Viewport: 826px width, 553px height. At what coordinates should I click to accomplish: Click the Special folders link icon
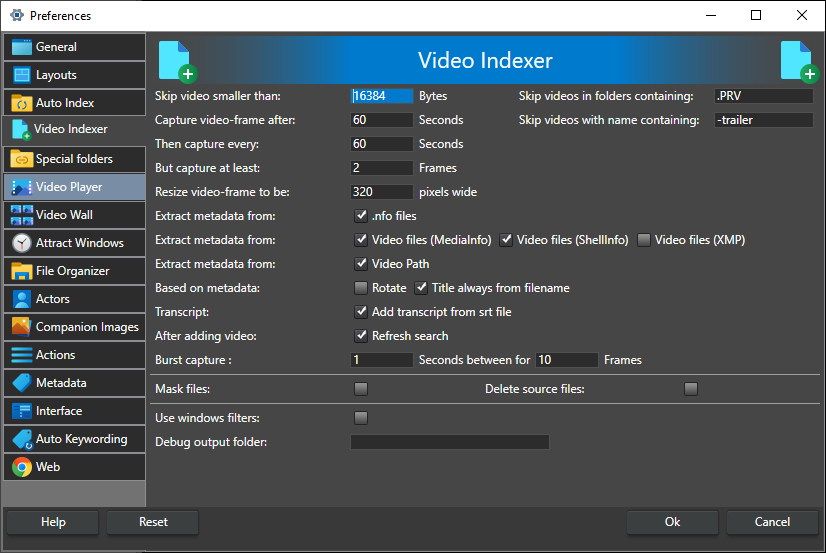click(21, 159)
